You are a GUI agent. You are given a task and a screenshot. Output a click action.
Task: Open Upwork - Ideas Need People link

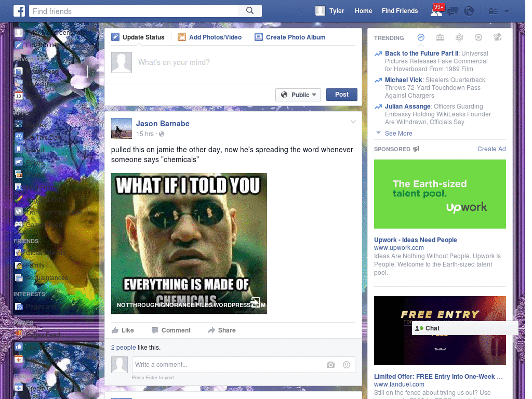click(x=415, y=240)
